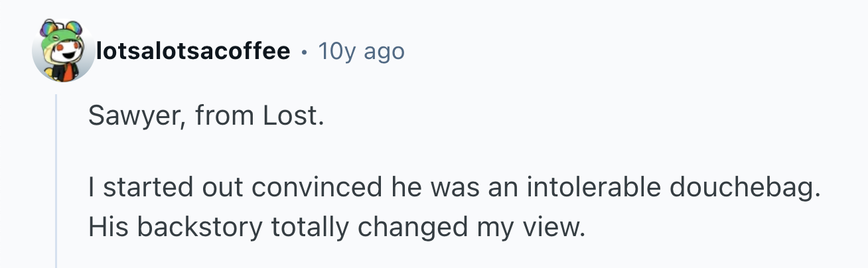Viewport: 868px width, 268px height.
Task: Click the dot separator before the timestamp
Action: [305, 51]
